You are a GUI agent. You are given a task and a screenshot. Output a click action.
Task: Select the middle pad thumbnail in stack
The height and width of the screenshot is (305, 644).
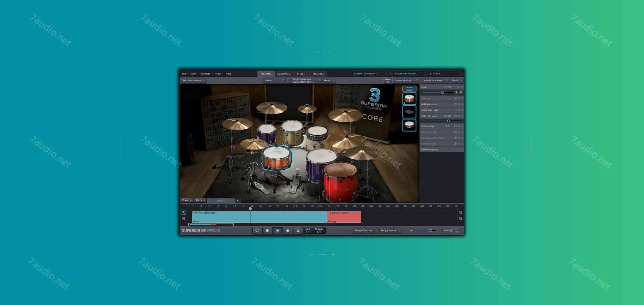point(409,112)
